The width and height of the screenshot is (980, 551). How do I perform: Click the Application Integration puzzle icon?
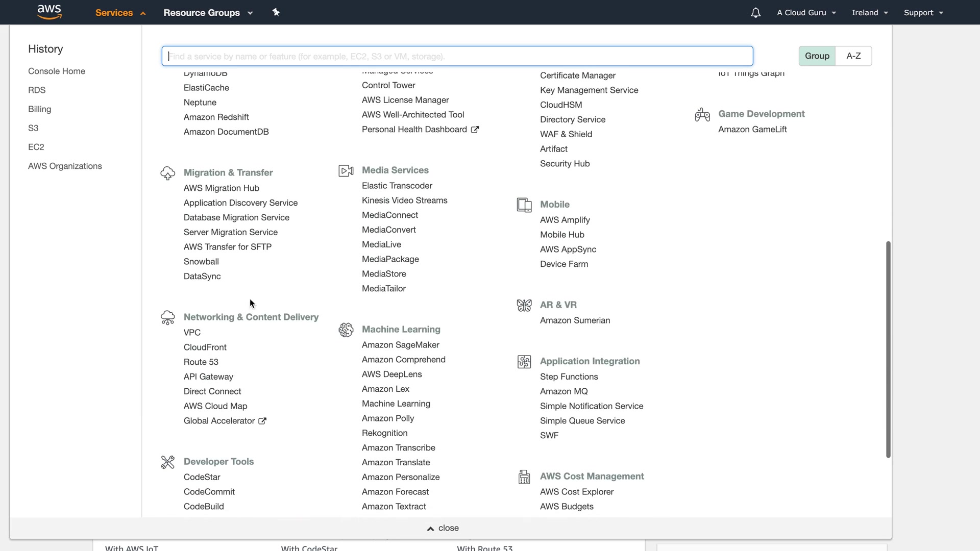click(x=524, y=362)
